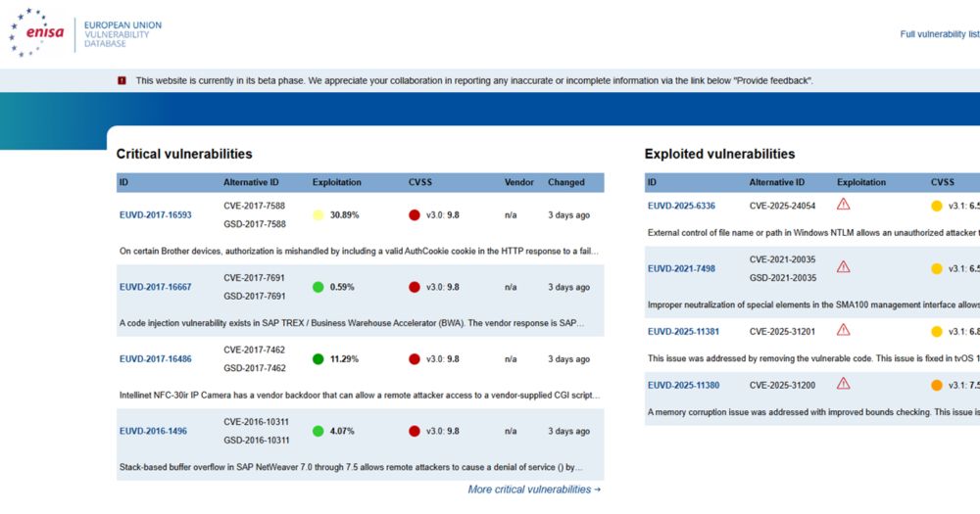
Task: Click CVE-2025-31200 alternative ID text
Action: [782, 386]
